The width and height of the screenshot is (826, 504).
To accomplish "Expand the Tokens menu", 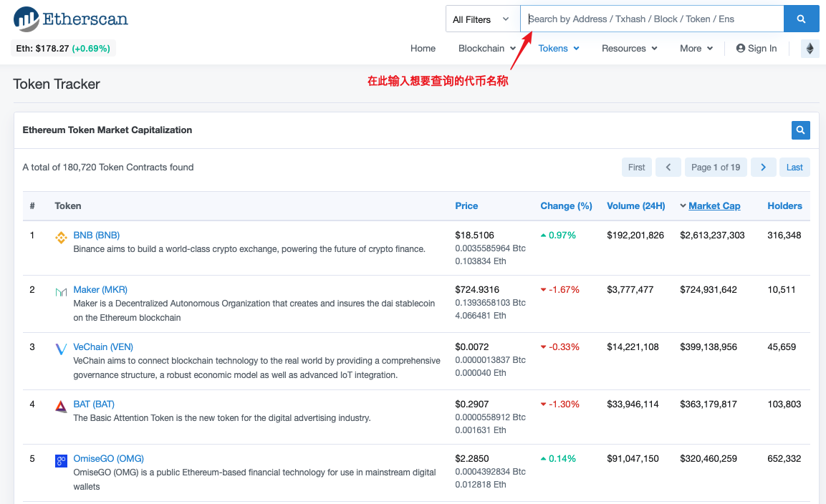I will coord(558,49).
